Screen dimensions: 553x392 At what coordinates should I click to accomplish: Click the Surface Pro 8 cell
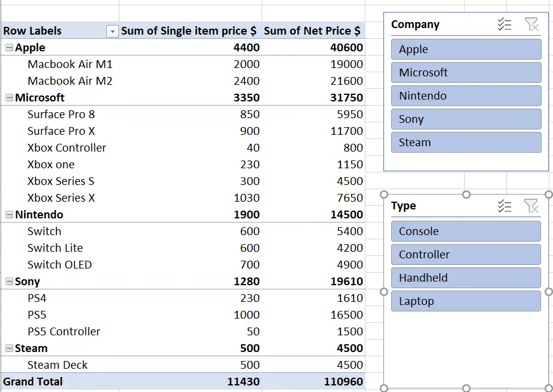click(61, 115)
